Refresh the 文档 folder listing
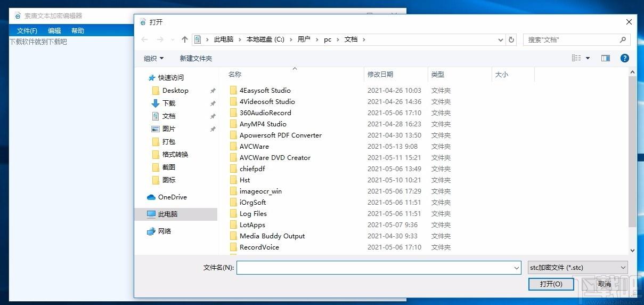644x305 pixels. click(511, 39)
